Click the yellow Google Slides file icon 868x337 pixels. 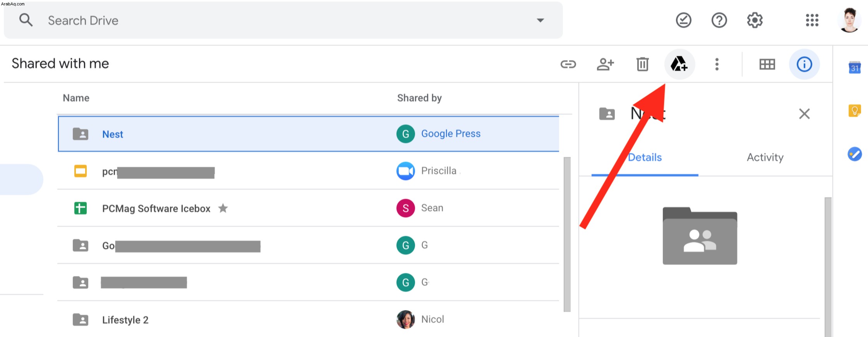pyautogui.click(x=81, y=171)
